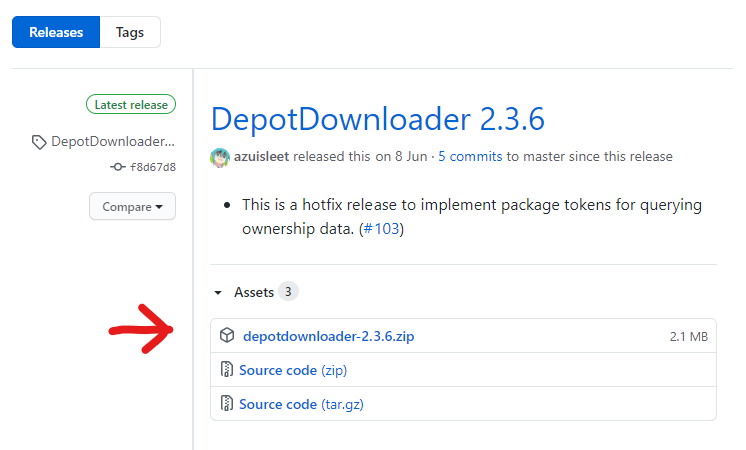The image size is (746, 450).
Task: View the 5 commits since this release
Action: 469,157
